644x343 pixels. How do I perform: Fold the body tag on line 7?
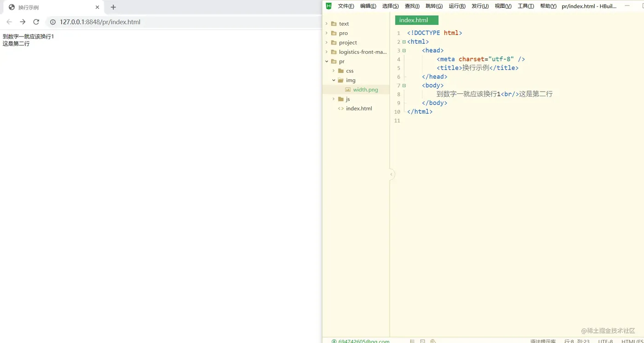(x=404, y=86)
